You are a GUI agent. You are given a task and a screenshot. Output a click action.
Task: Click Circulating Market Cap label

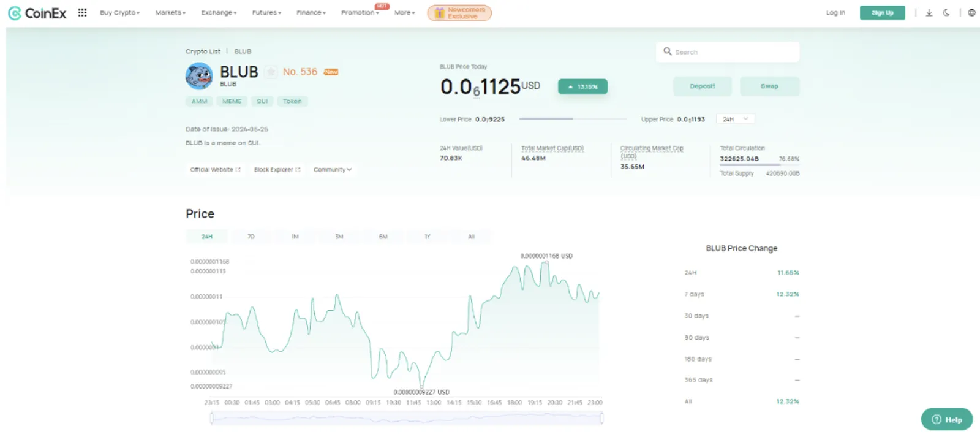pos(651,151)
